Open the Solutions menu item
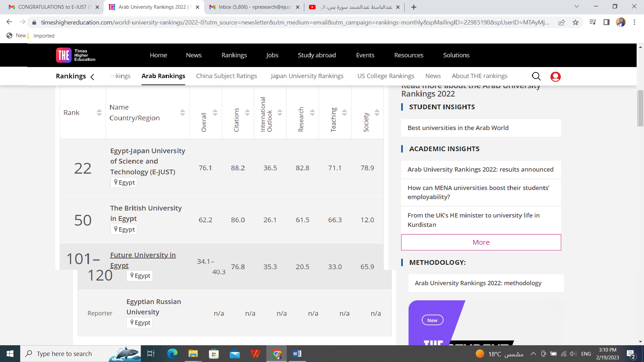Image resolution: width=644 pixels, height=362 pixels. 456,55
